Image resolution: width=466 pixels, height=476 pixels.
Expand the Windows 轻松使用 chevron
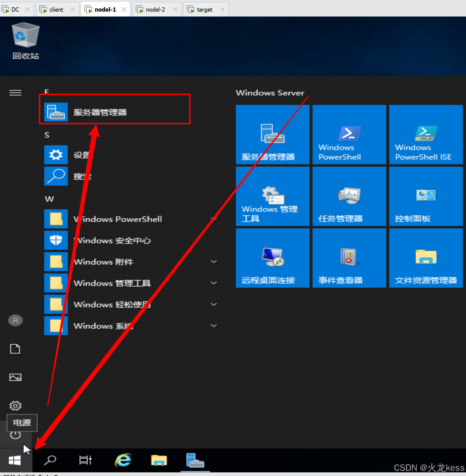coord(214,304)
